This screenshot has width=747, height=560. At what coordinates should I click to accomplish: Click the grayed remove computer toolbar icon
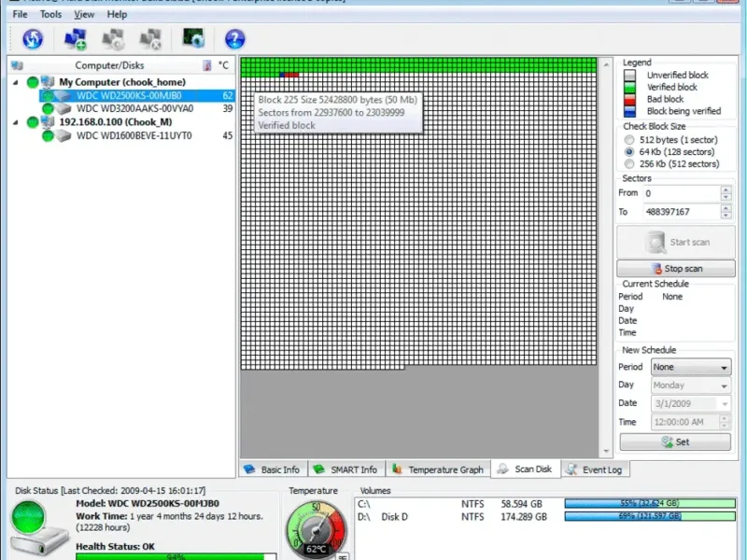point(150,39)
